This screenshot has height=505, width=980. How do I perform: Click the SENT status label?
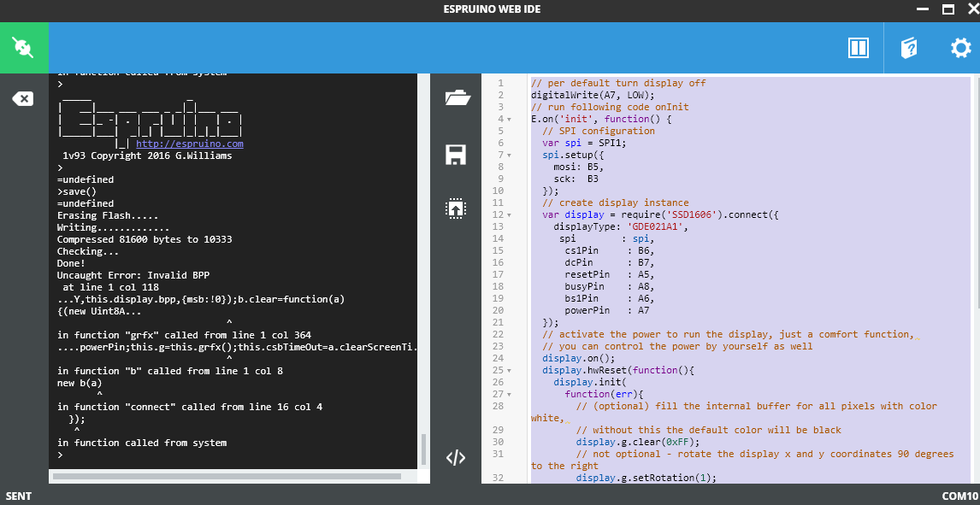[18, 497]
